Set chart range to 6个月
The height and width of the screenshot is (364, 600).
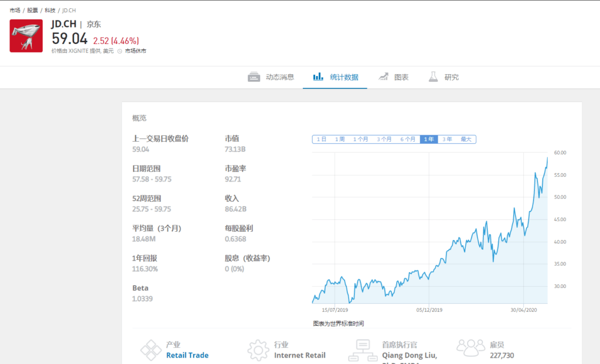point(408,139)
